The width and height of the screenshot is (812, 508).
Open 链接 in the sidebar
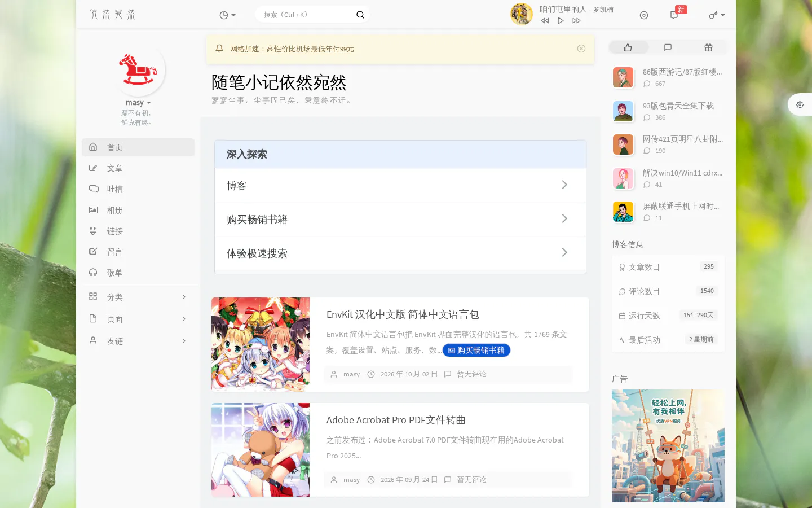138,231
